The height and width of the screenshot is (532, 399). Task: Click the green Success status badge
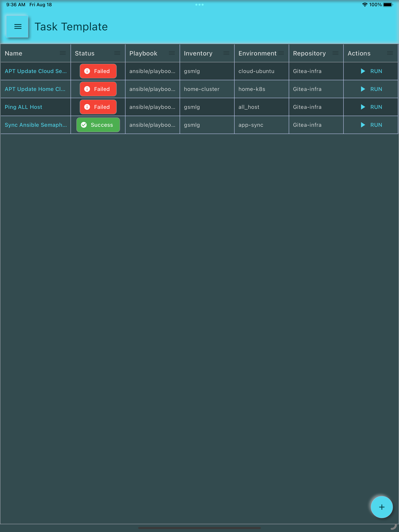point(98,125)
